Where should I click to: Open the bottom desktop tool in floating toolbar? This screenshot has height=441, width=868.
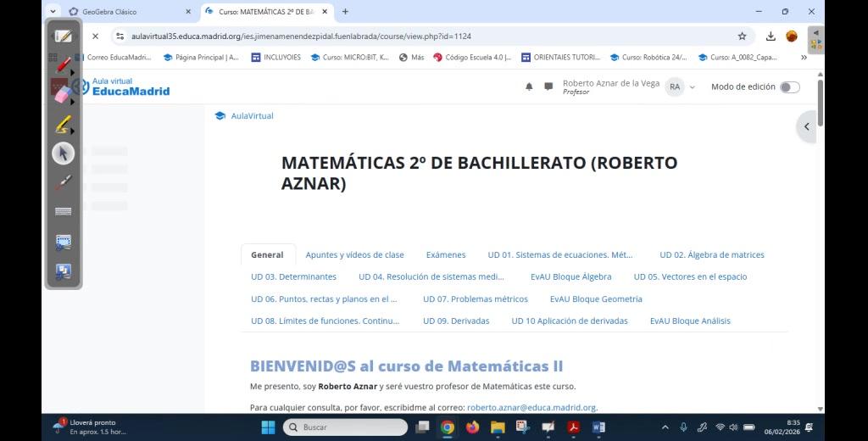63,271
